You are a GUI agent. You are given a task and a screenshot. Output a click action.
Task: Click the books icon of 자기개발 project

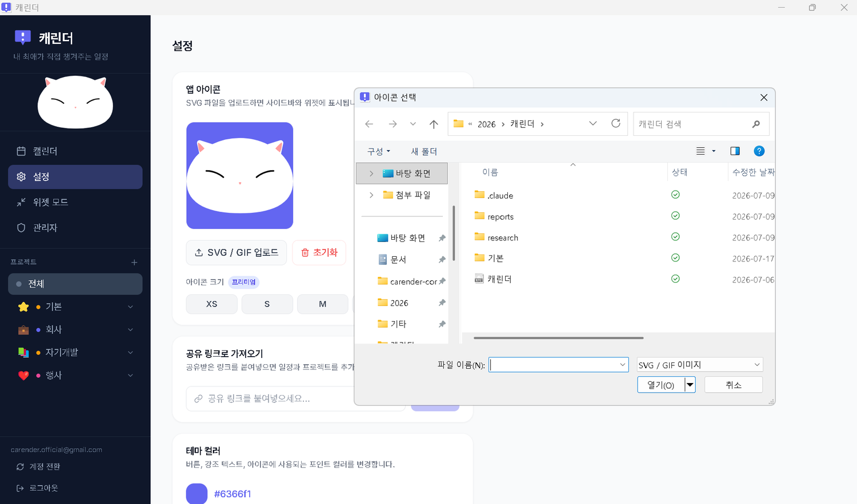(23, 353)
